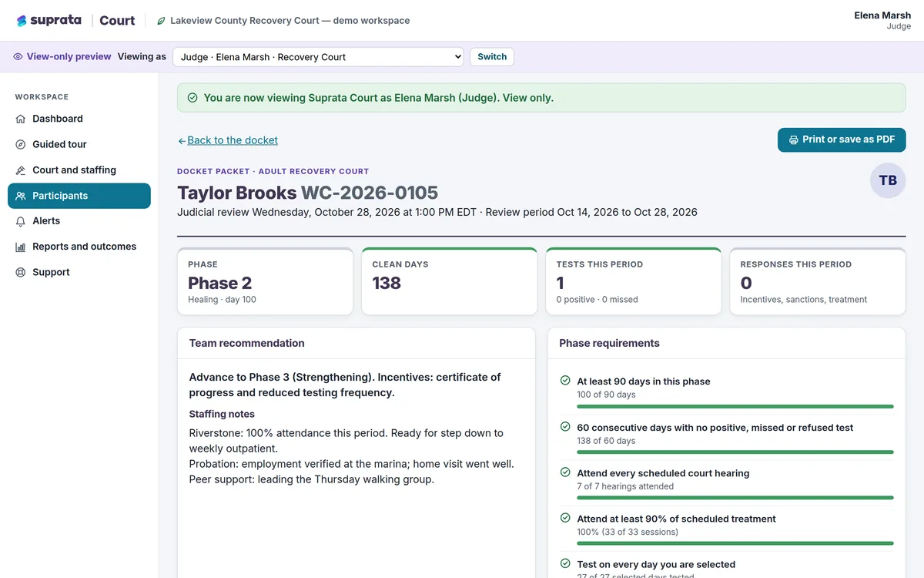Click the Suprata logo icon

point(22,21)
